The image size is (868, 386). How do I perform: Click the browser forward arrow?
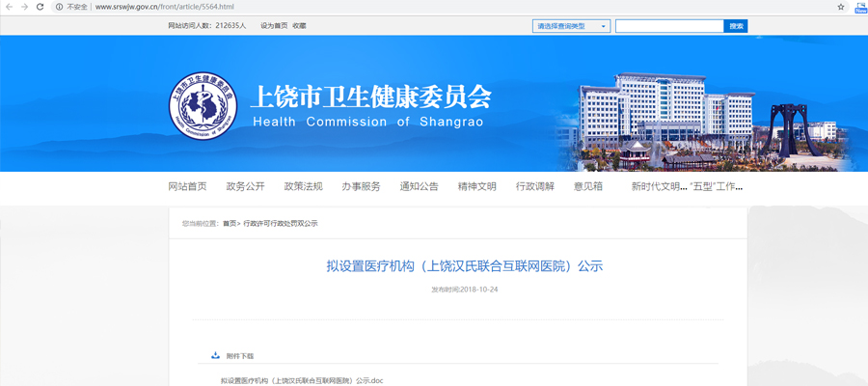24,7
